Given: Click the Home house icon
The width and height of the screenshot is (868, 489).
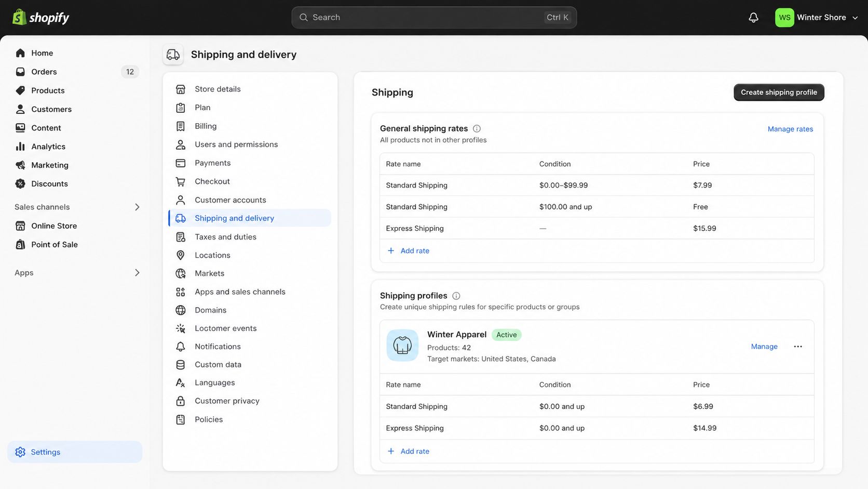Looking at the screenshot, I should point(20,53).
